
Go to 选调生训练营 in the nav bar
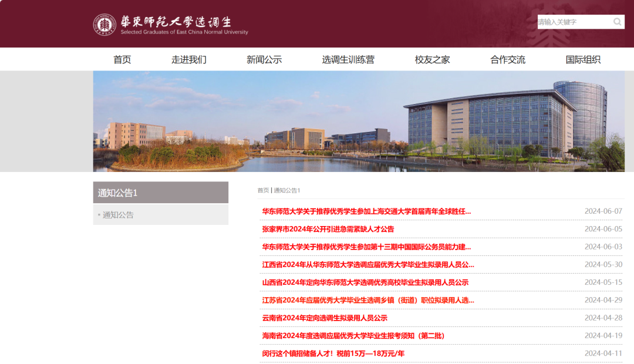[x=348, y=59]
